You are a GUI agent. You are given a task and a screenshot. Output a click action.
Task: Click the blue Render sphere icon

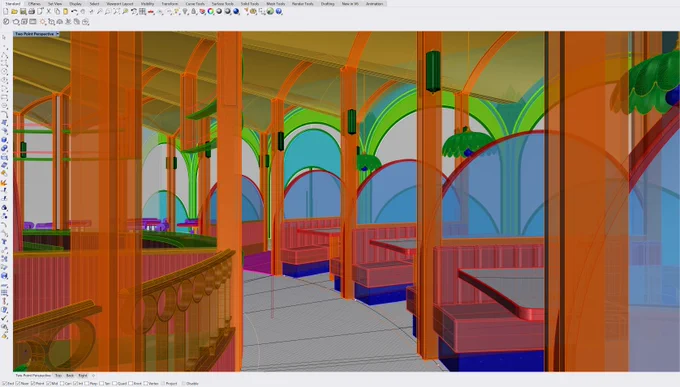pyautogui.click(x=236, y=11)
